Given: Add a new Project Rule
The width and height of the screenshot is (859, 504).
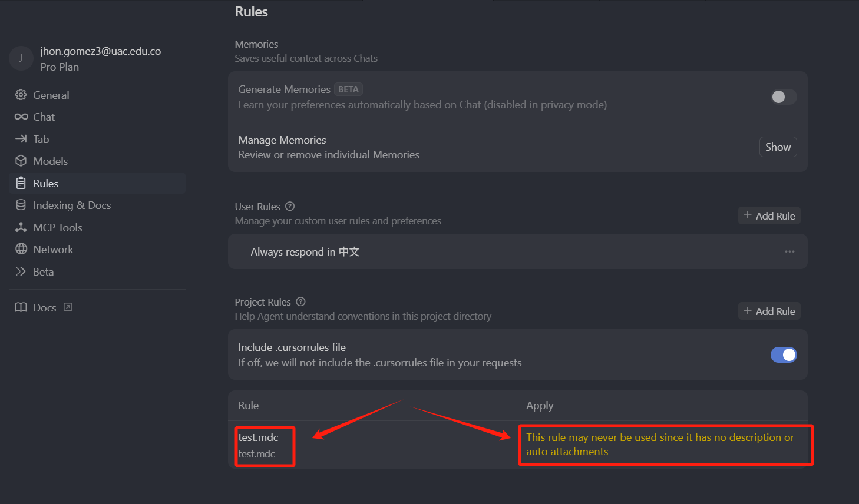Looking at the screenshot, I should click(x=769, y=311).
